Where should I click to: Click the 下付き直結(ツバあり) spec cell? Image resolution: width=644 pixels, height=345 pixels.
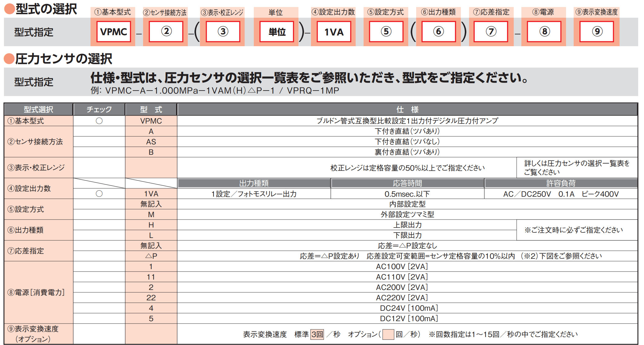(x=407, y=131)
